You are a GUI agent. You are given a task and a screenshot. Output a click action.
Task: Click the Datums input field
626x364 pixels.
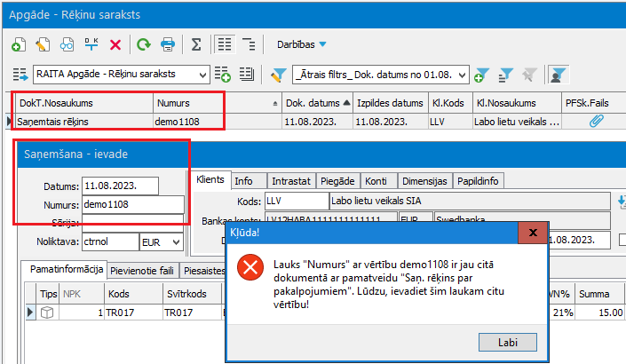pyautogui.click(x=120, y=186)
